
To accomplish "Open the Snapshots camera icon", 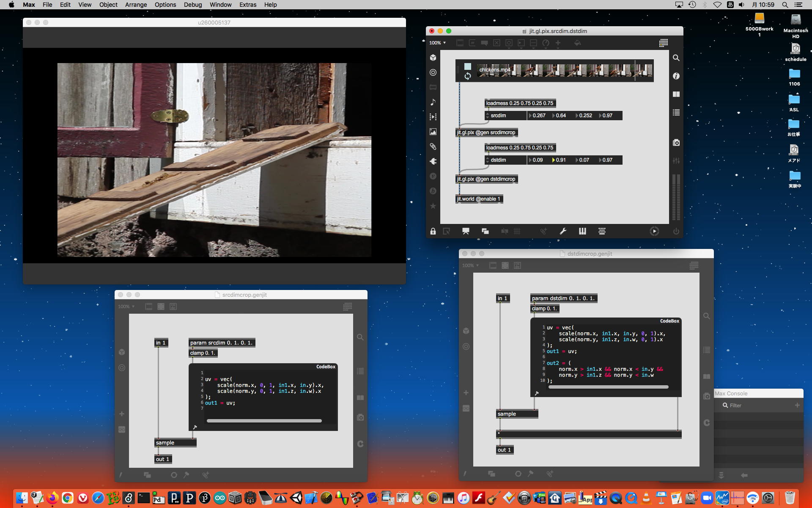I will [676, 143].
